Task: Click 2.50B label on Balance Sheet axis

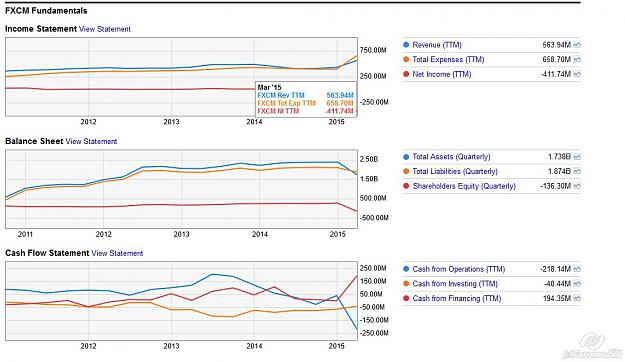Action: (369, 159)
